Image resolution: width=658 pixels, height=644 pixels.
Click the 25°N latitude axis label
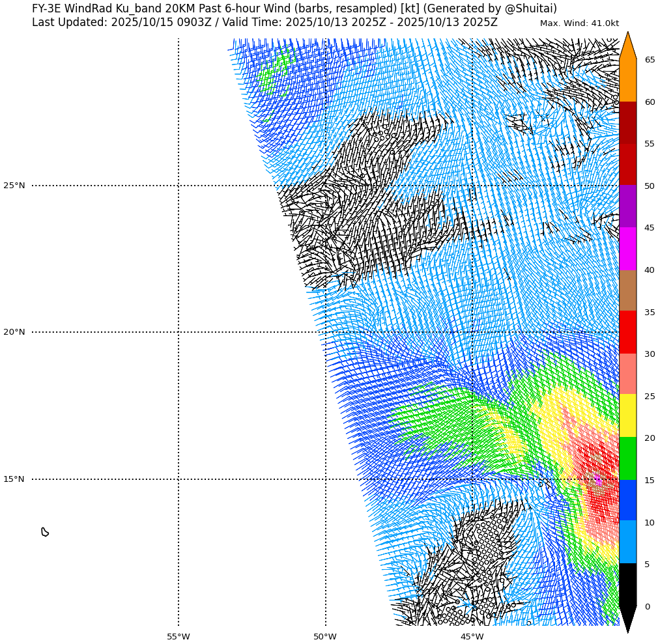click(x=14, y=186)
